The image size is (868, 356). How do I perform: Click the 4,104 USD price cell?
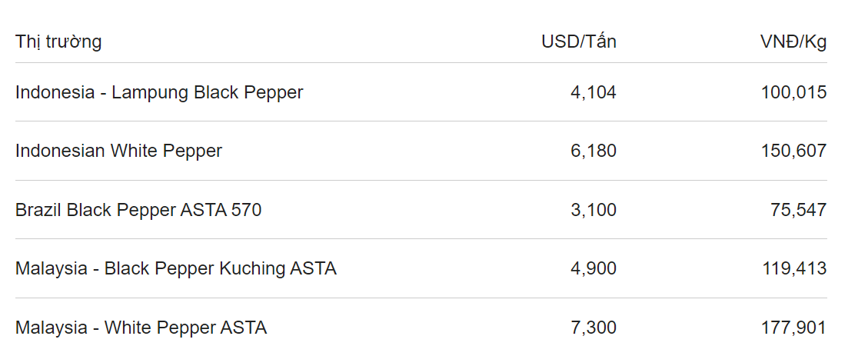pyautogui.click(x=594, y=92)
